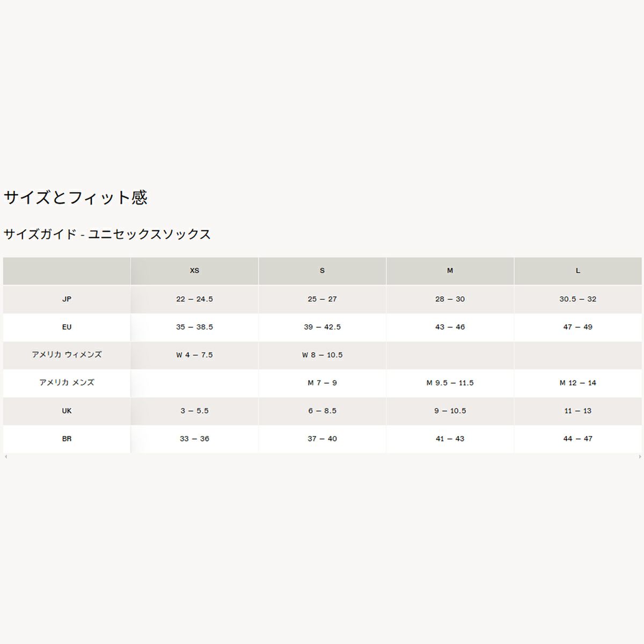Select the BR row label
This screenshot has height=644, width=644.
pos(67,438)
